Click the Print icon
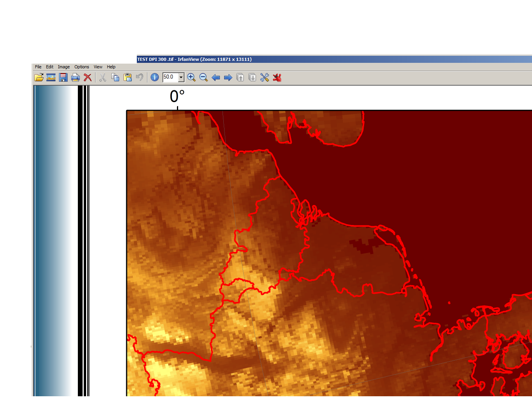 click(x=75, y=77)
